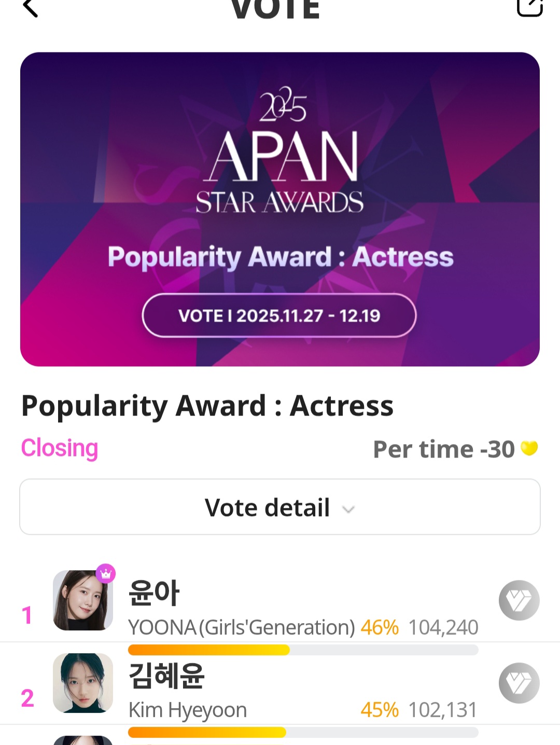
Task: Expand the Vote detail dropdown
Action: pos(280,507)
